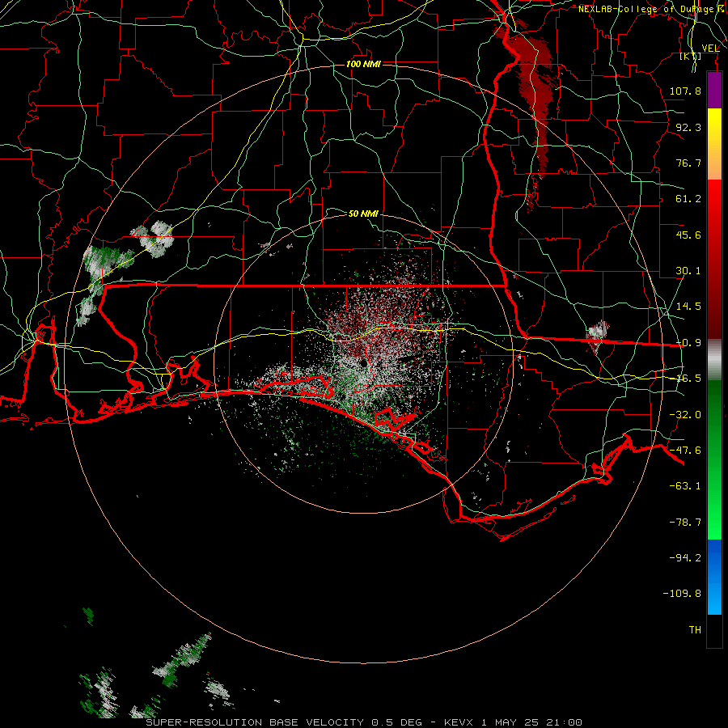Click the Super-Resolution Base Velocity caption

coord(363,722)
